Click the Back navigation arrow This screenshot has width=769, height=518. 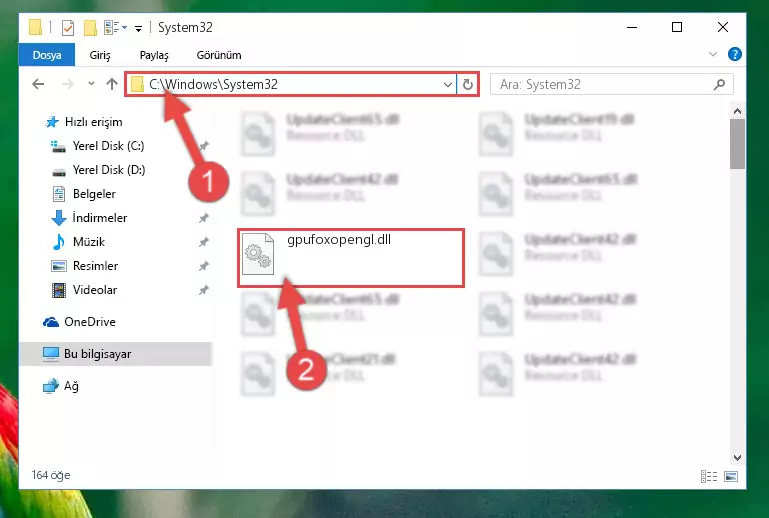pyautogui.click(x=38, y=84)
